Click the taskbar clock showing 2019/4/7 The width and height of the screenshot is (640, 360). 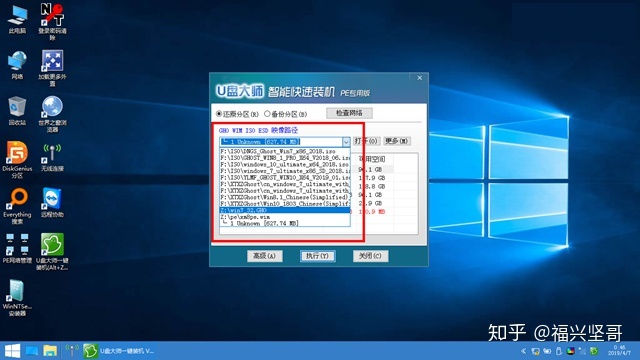coord(619,351)
